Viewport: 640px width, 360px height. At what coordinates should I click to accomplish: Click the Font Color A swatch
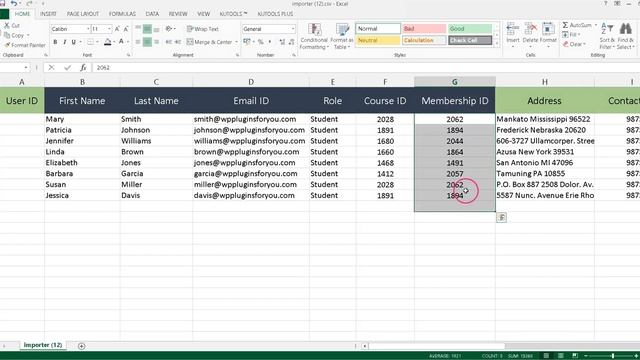click(x=121, y=42)
